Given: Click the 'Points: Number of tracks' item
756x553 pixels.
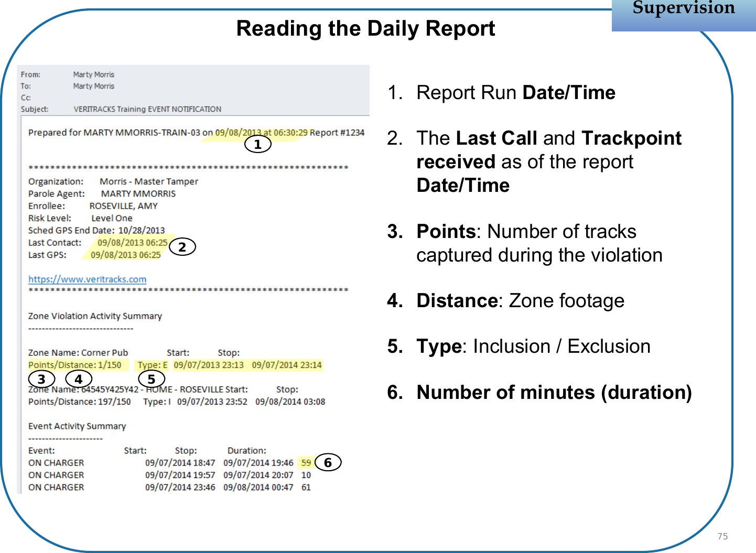Looking at the screenshot, I should tap(525, 243).
